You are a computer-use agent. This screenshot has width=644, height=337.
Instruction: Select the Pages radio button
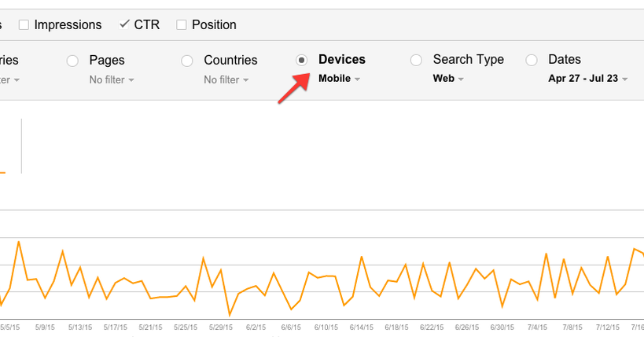(72, 61)
